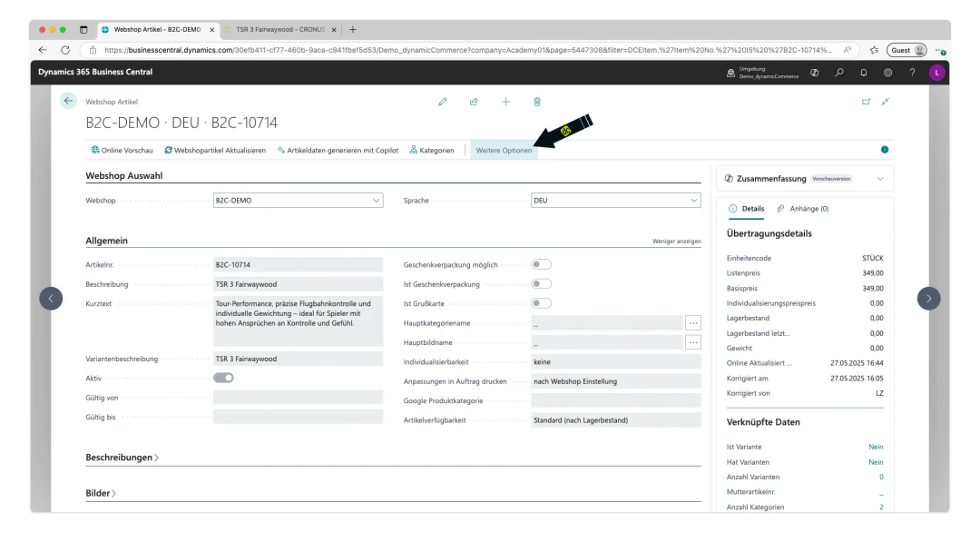Open the Webshop dropdown B2C-DEMO
The width and height of the screenshot is (980, 552).
coord(299,200)
